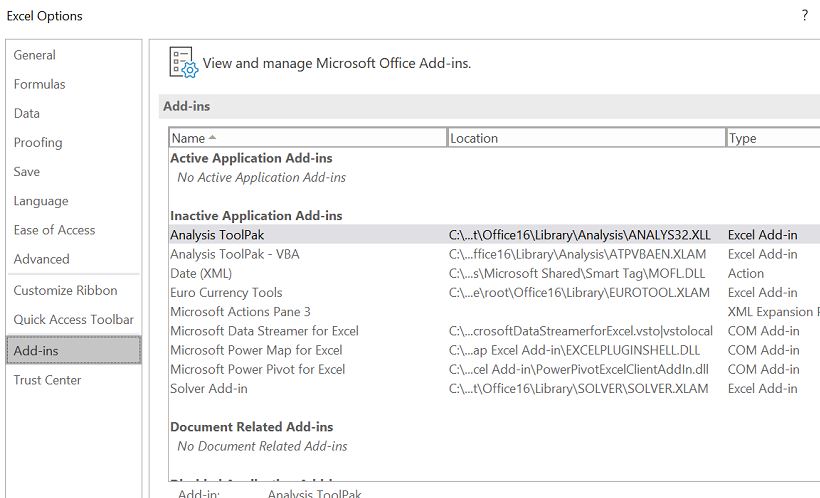Click XML Expansion type for Actions Pane

(773, 312)
